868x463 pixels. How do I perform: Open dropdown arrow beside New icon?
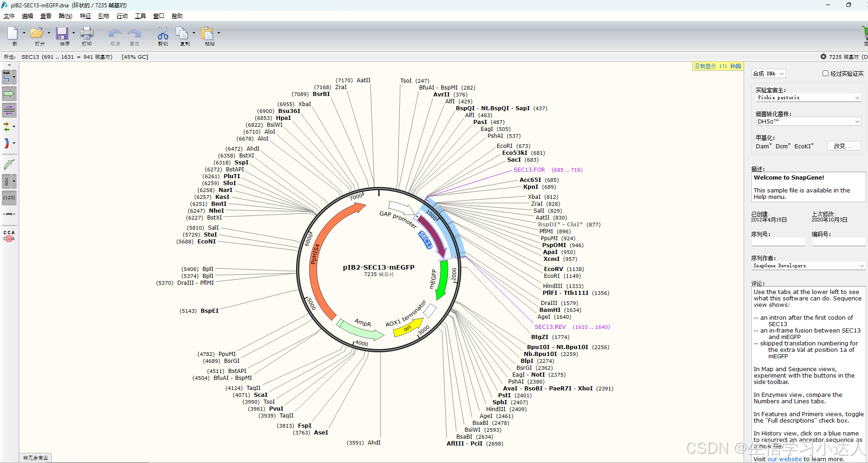(24, 33)
